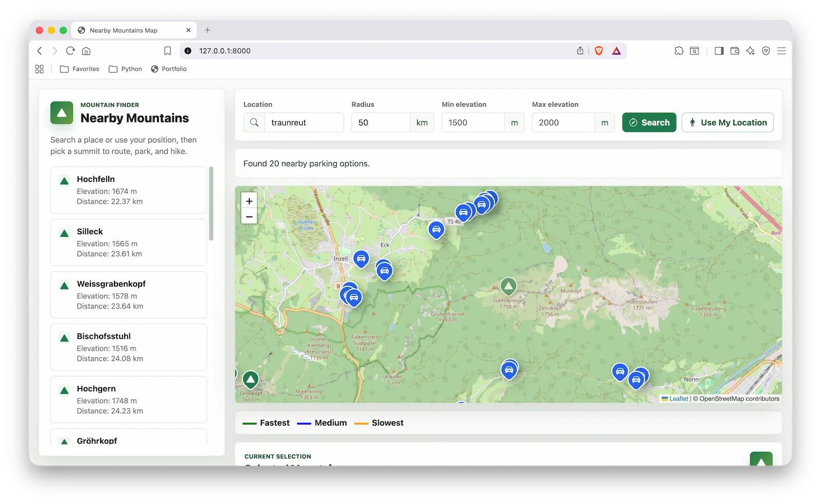Image resolution: width=821 pixels, height=504 pixels.
Task: Click the "Hochstaufen" label on the map
Action: tap(641, 302)
